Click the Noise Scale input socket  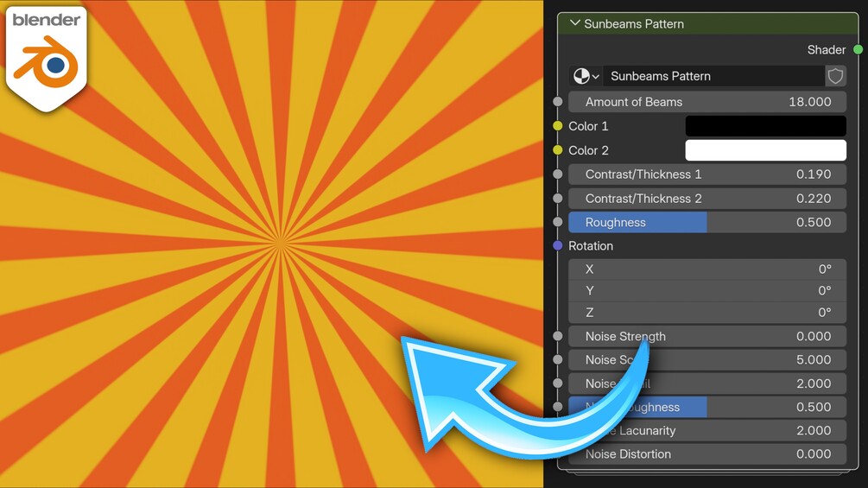(558, 359)
